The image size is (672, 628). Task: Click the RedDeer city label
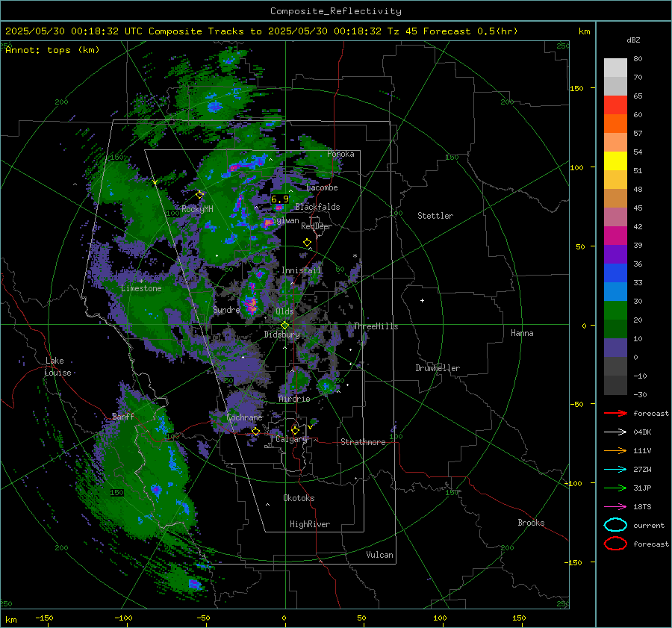tap(317, 226)
